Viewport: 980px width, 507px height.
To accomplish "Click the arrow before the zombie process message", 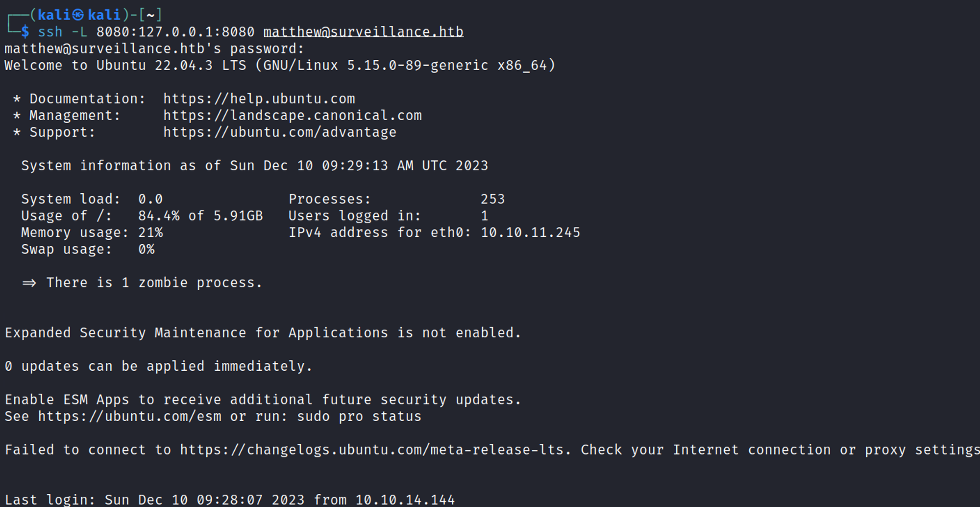I will point(29,283).
